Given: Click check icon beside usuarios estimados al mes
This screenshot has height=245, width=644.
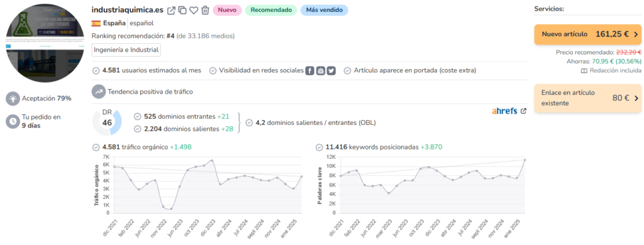Looking at the screenshot, I should coord(96,70).
